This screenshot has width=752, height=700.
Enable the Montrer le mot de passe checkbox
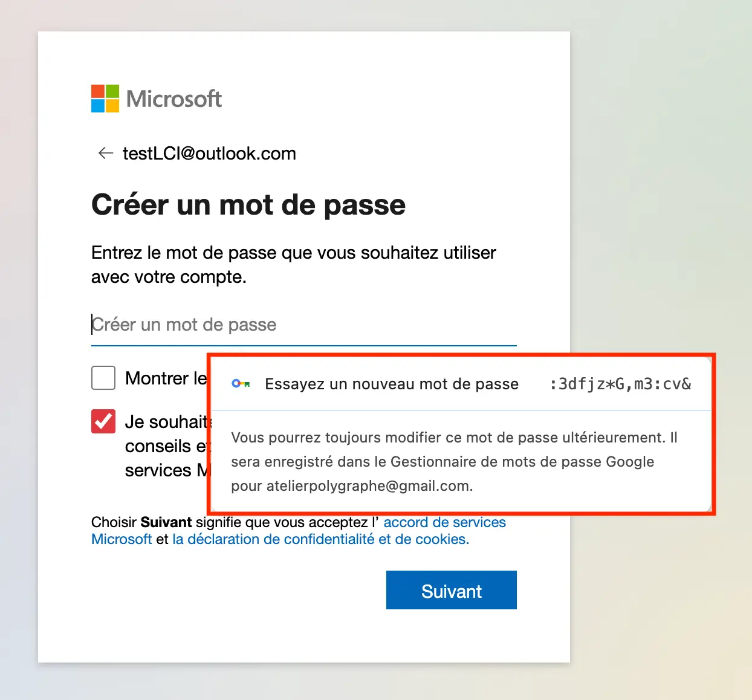tap(103, 378)
